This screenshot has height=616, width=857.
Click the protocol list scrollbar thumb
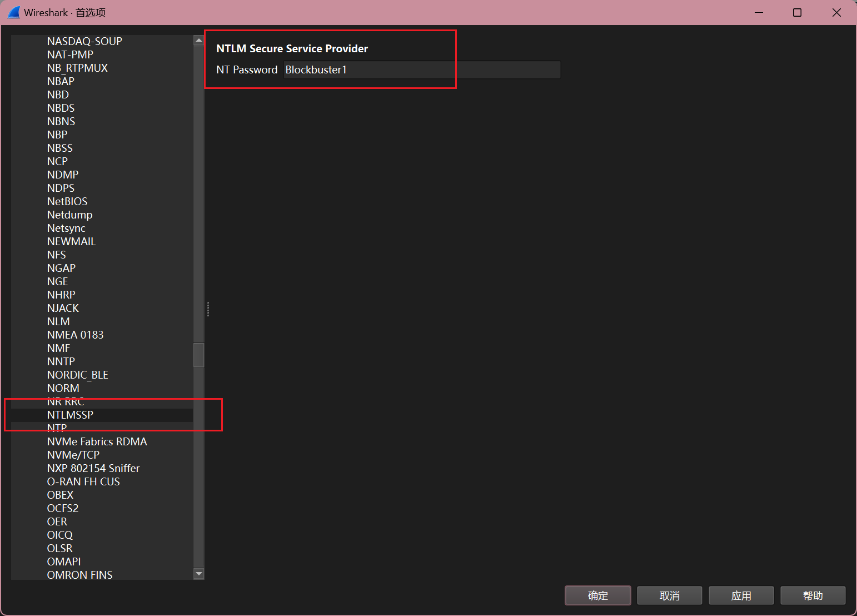coord(198,355)
